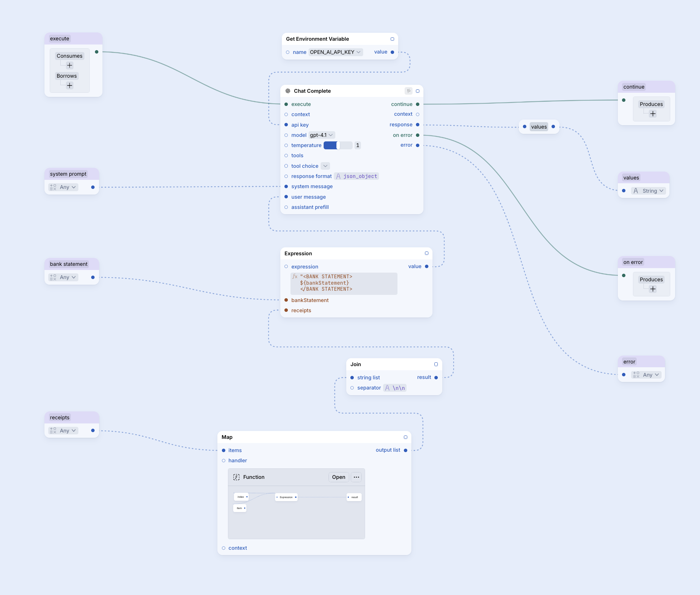Edit the json_object response format field
The image size is (700, 595).
(356, 176)
